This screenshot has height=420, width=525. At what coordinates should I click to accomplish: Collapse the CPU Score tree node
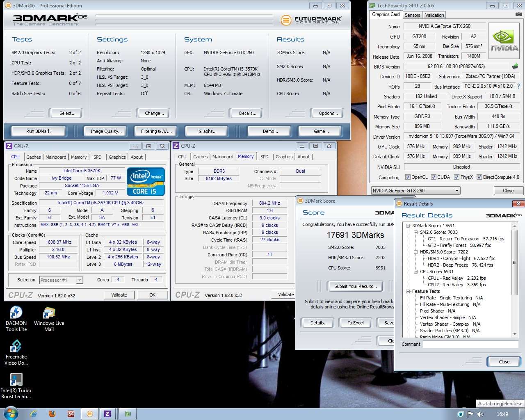pyautogui.click(x=416, y=272)
